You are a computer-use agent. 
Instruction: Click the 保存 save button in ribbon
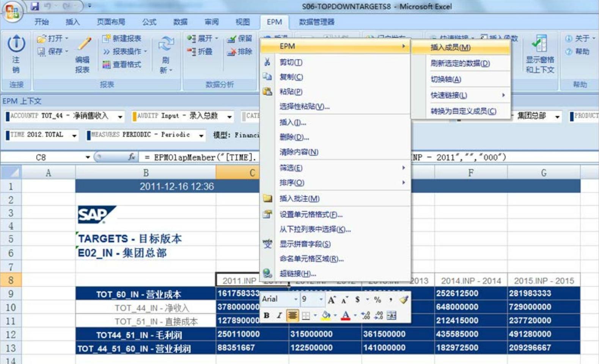pos(53,52)
